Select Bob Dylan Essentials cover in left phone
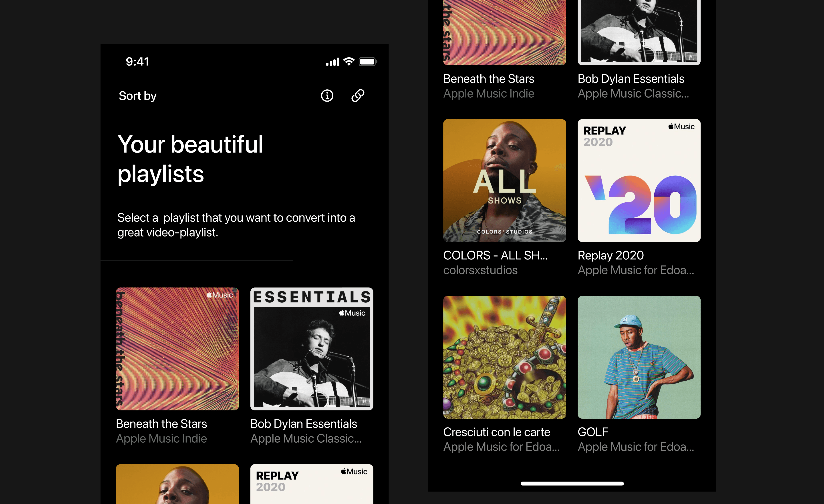This screenshot has width=824, height=504. coord(311,349)
